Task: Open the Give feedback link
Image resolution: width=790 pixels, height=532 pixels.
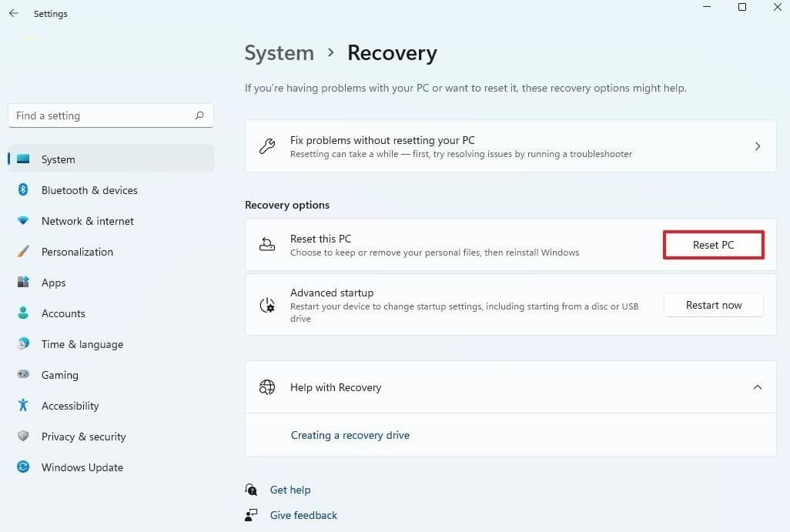Action: coord(303,515)
